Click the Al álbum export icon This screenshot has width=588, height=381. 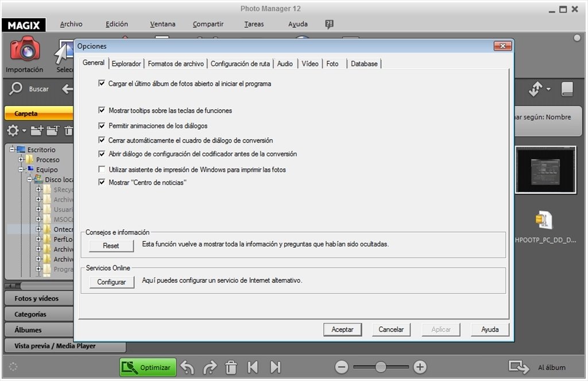[x=519, y=367]
